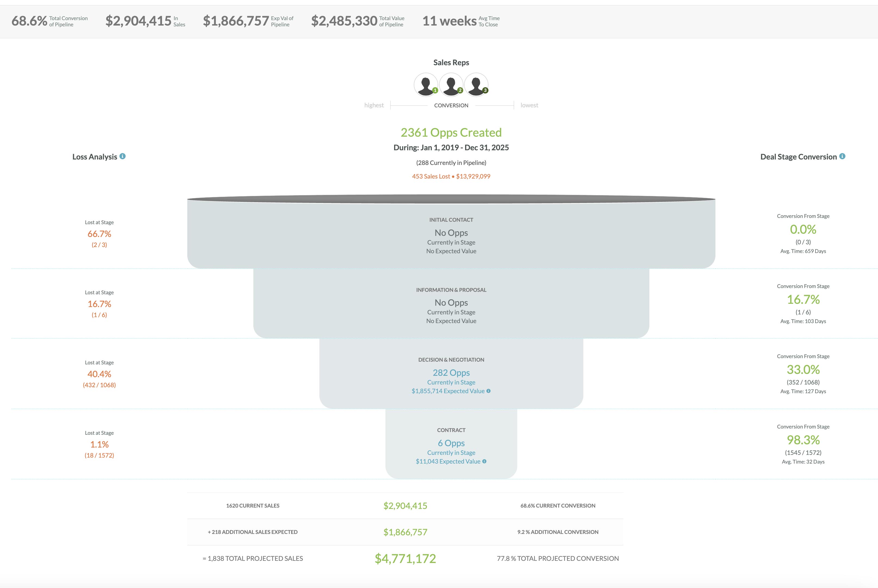
Task: Click the 66.7% lost at stage value
Action: pyautogui.click(x=99, y=234)
